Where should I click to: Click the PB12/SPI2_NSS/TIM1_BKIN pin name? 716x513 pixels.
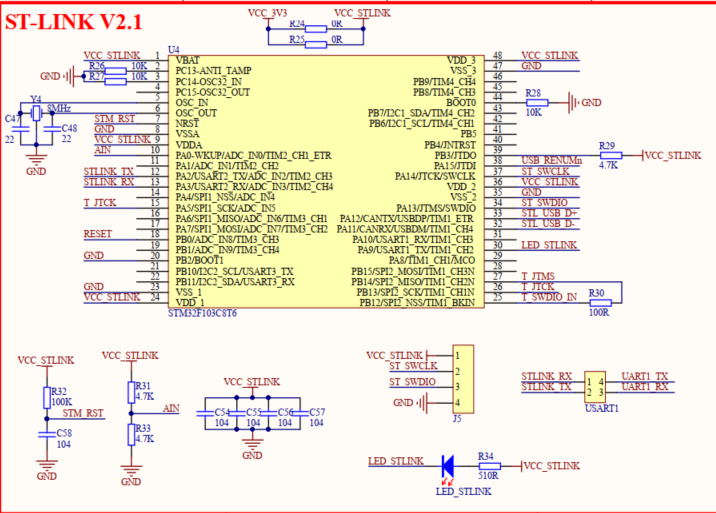coord(417,302)
